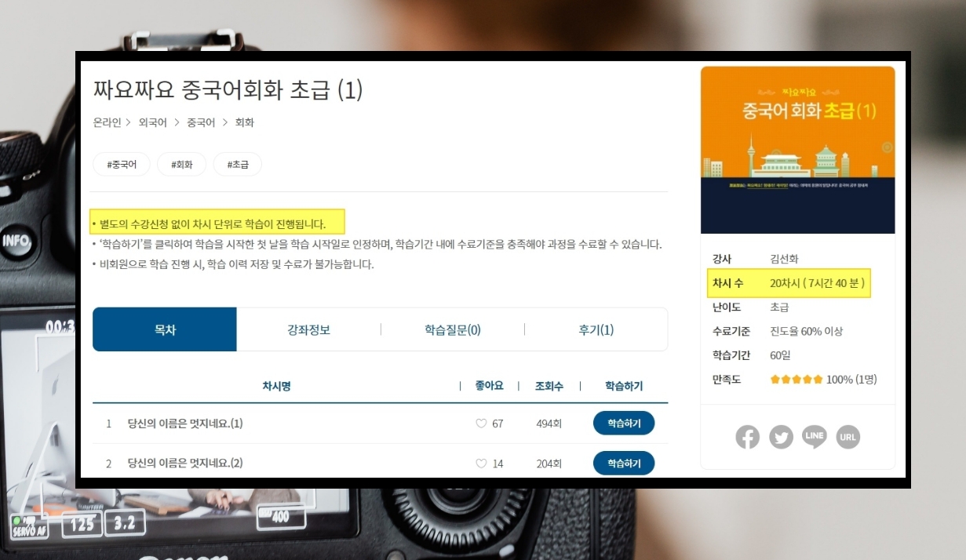Share course on Twitter icon
The image size is (966, 560).
(781, 437)
